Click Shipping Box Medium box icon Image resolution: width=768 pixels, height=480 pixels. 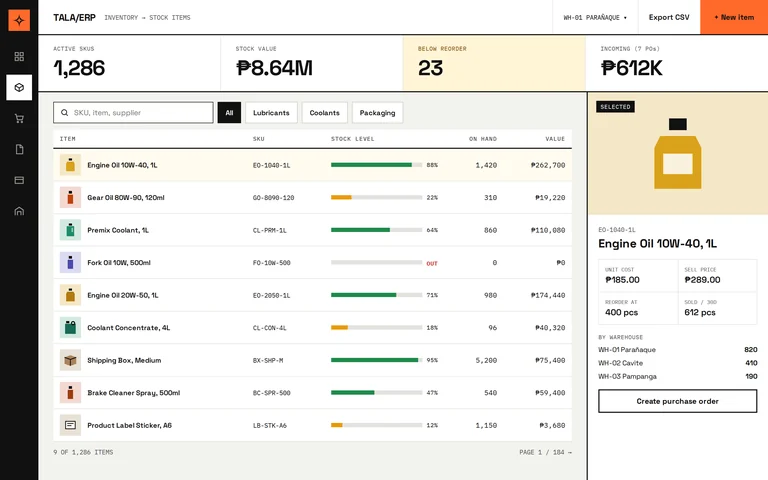[x=70, y=360]
